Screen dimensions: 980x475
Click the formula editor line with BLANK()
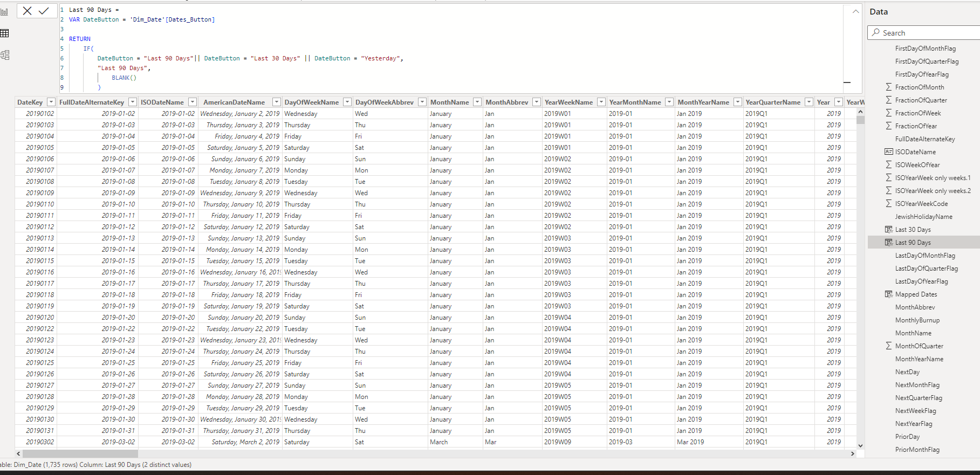124,78
